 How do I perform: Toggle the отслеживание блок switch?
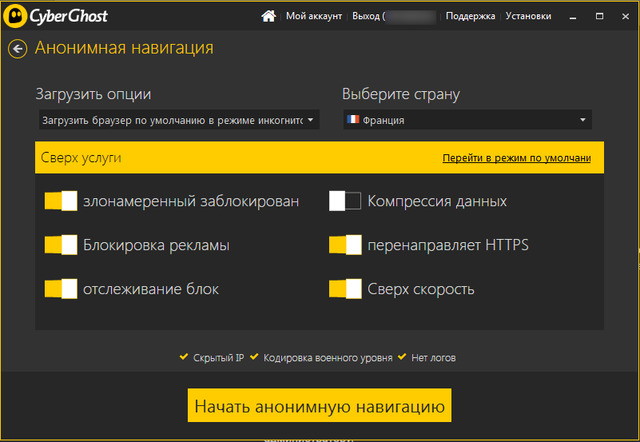click(61, 289)
